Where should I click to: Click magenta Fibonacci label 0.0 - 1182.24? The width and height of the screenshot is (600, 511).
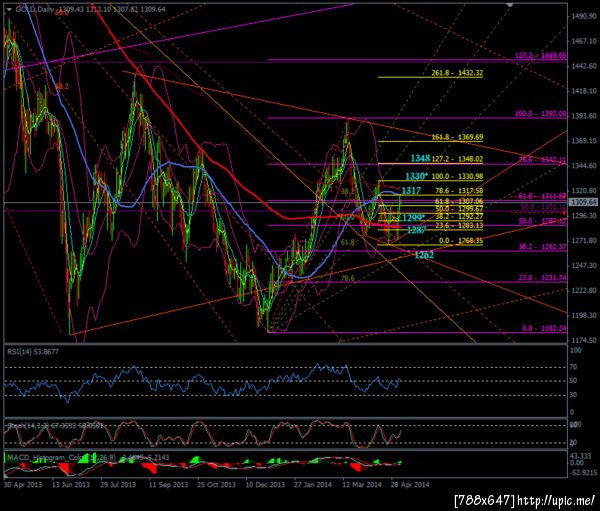(x=544, y=328)
